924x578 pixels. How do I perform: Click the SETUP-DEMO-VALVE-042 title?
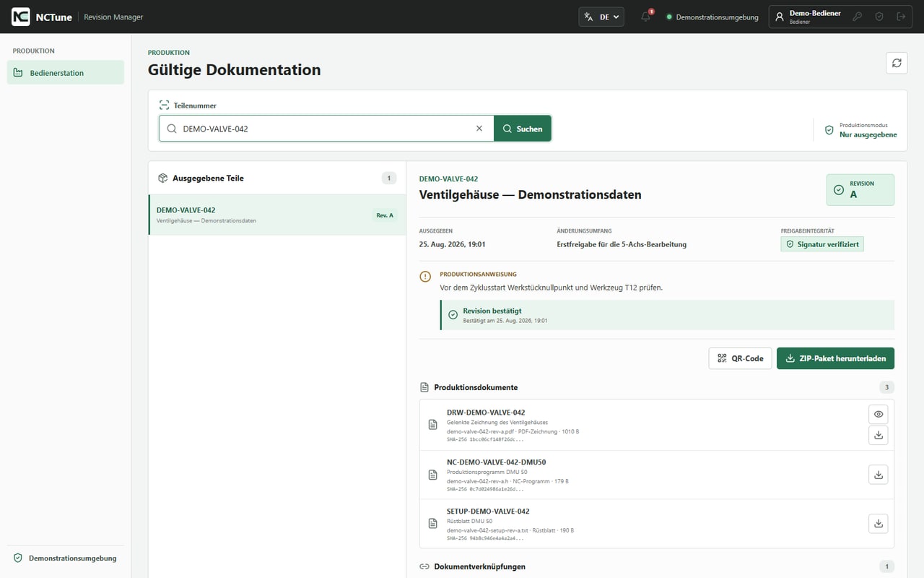pyautogui.click(x=488, y=511)
